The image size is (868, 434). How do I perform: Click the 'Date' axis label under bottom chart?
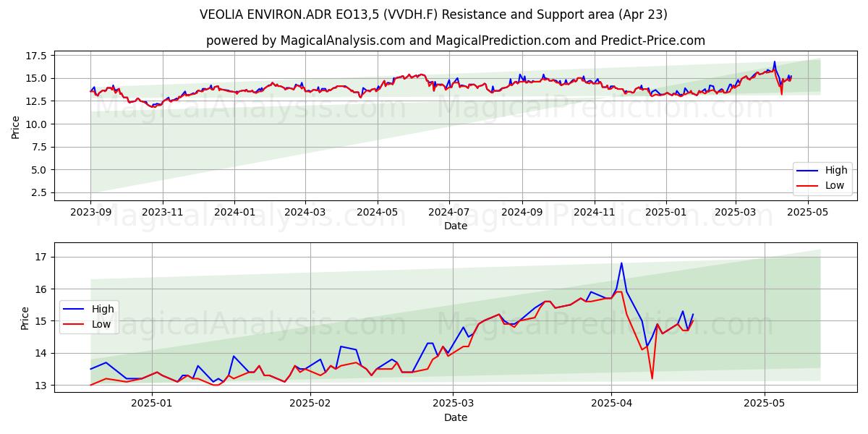456,417
